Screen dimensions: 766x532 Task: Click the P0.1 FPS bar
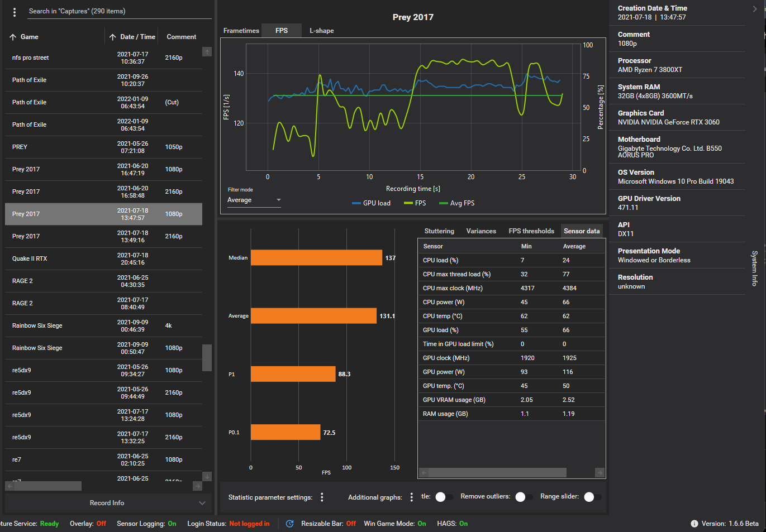coord(286,432)
